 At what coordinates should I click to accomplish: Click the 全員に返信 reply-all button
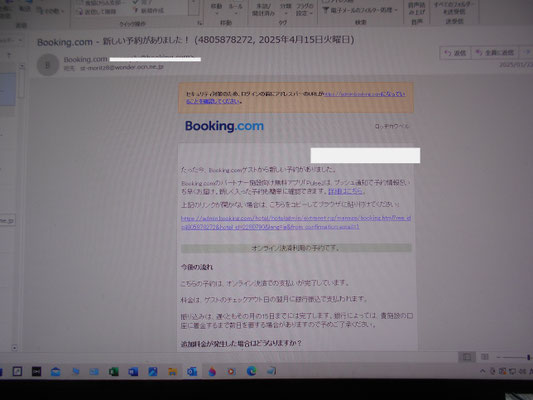click(495, 53)
